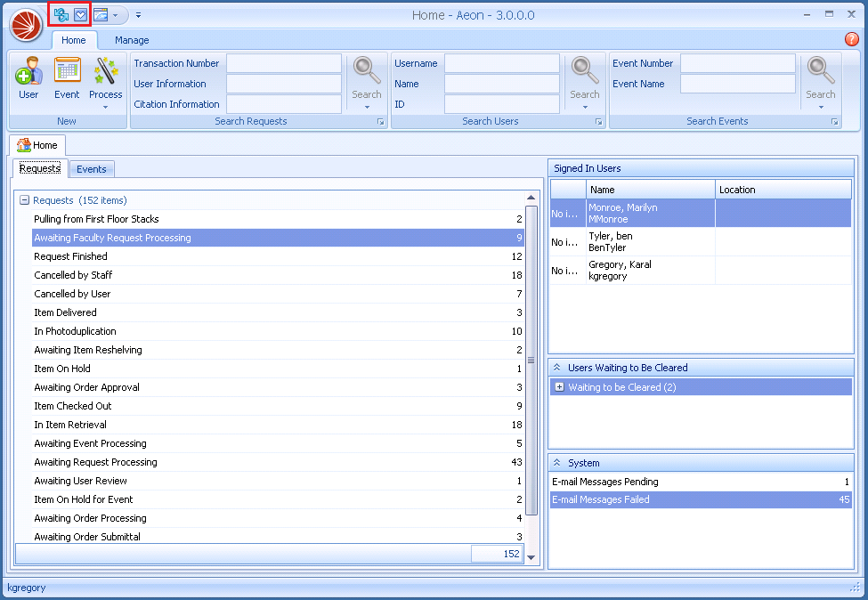Click the refresh icon in quick access toolbar
The width and height of the screenshot is (868, 600).
pos(61,14)
